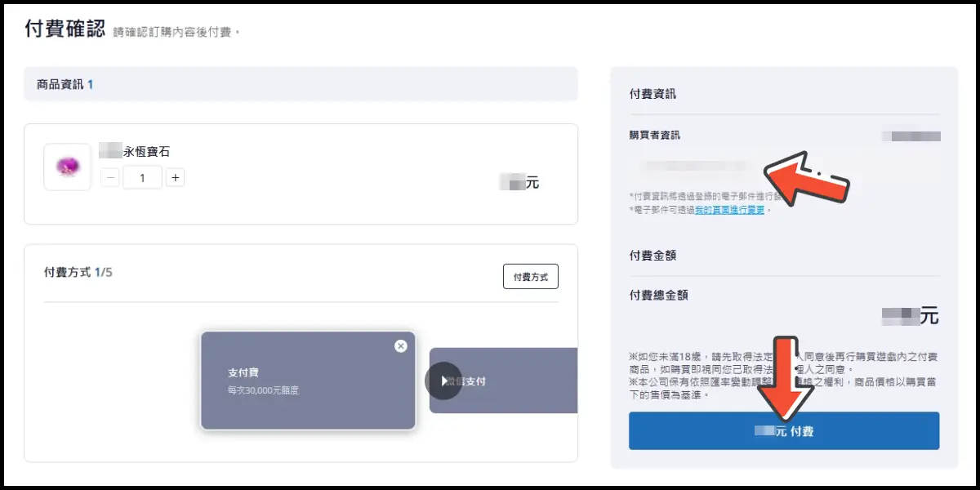Click the 購買者資訊 label
Screen dimensions: 980x490
654,135
